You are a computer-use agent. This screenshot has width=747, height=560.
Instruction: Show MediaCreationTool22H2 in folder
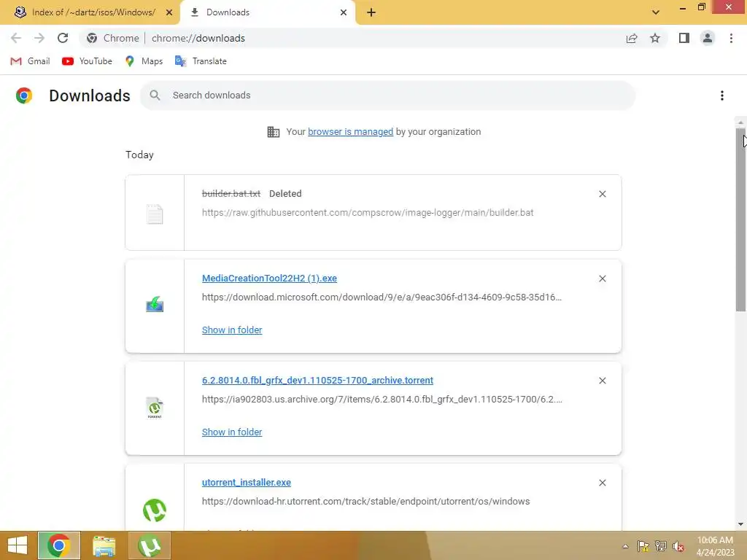(232, 330)
